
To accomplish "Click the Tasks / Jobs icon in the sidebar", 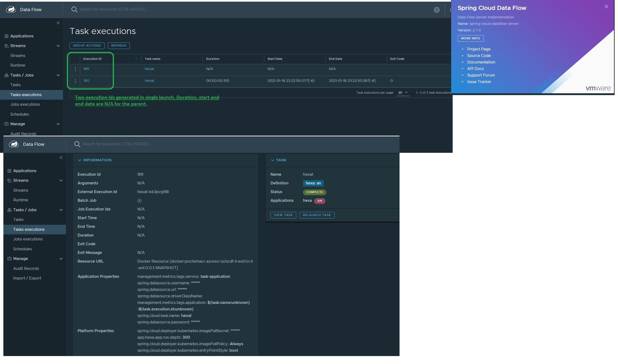I will coord(6,75).
